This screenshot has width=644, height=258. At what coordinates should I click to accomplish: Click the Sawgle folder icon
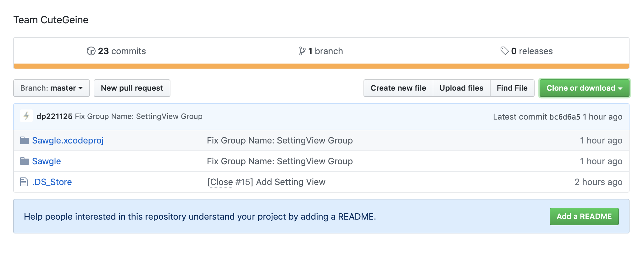pyautogui.click(x=24, y=161)
